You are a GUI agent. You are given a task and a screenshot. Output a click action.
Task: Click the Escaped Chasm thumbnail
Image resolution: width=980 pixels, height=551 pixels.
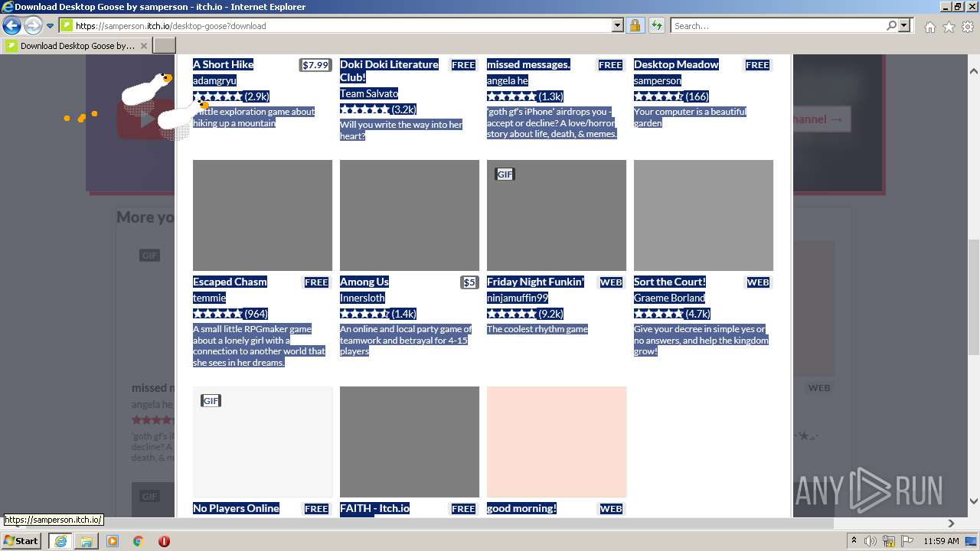tap(263, 215)
